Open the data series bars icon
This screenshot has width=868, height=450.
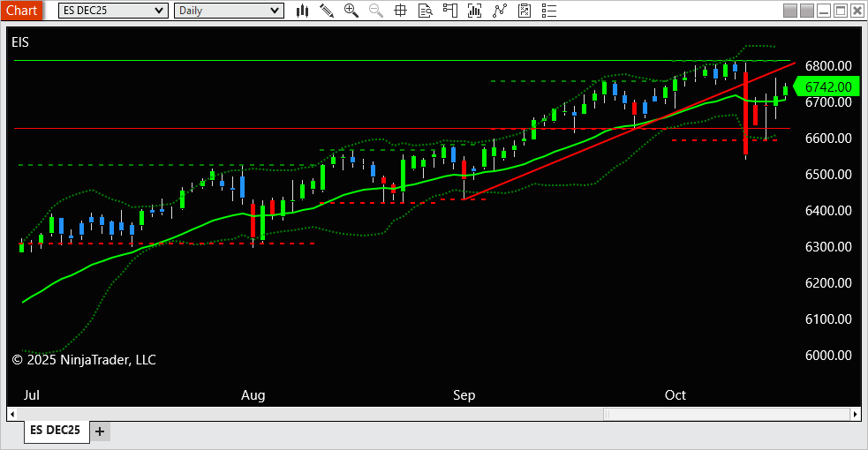(x=474, y=11)
